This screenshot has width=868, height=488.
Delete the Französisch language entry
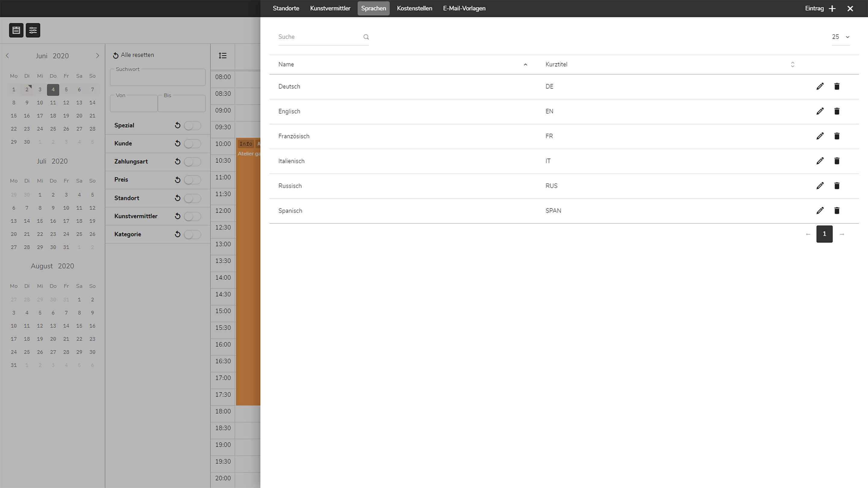click(837, 136)
